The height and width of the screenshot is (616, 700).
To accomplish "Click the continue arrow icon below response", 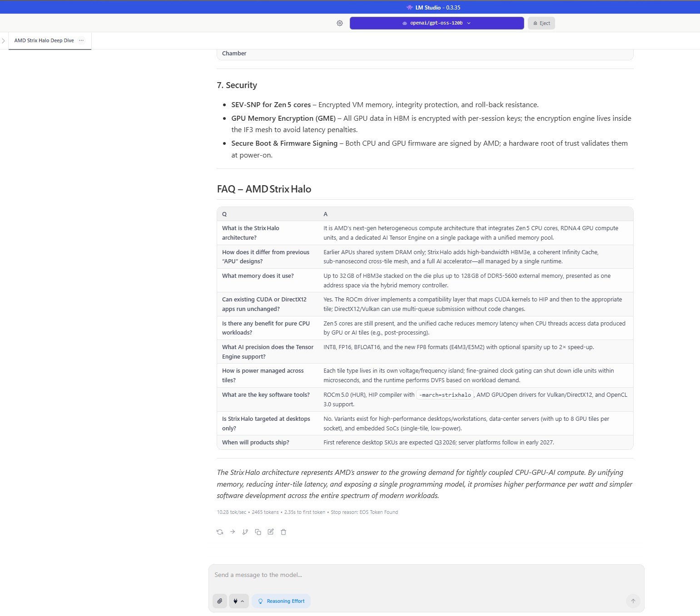I will [x=233, y=532].
